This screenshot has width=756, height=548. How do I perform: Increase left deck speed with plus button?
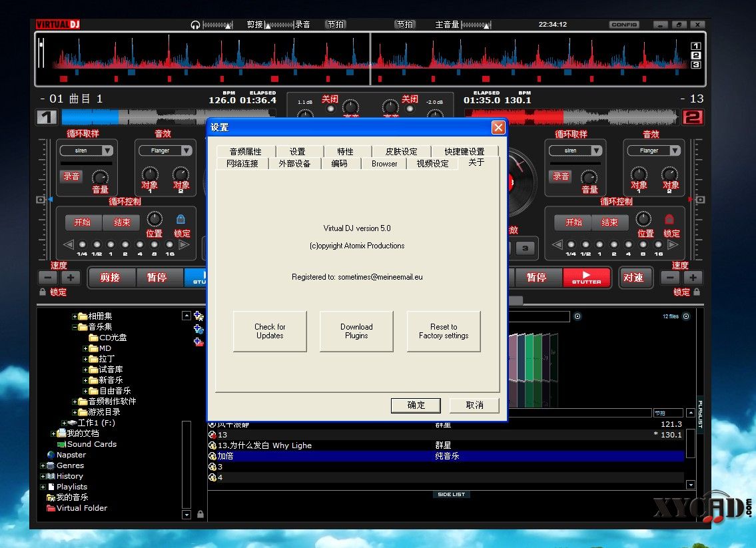tap(71, 278)
